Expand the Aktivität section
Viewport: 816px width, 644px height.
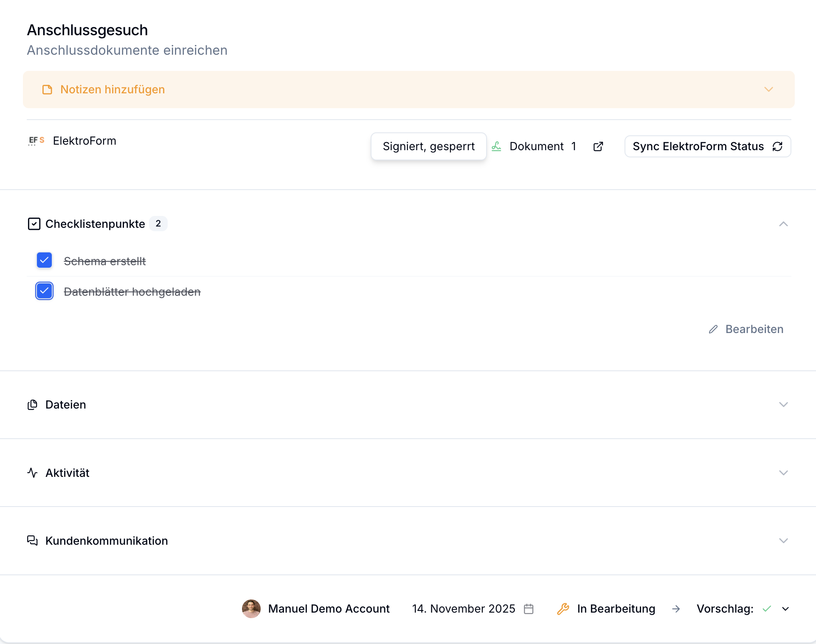(783, 473)
